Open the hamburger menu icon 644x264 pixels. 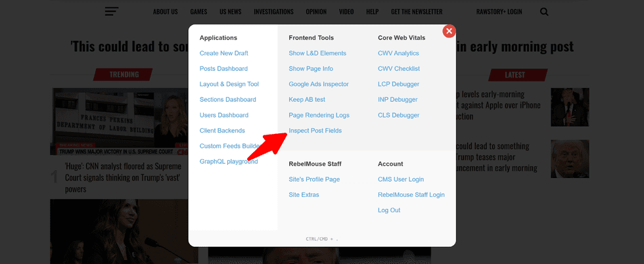(x=111, y=12)
